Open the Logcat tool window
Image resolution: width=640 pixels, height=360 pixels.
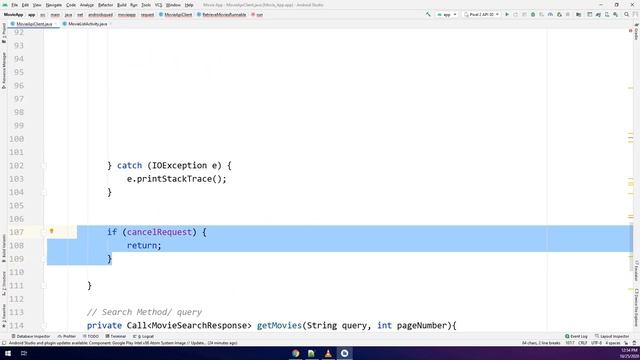click(x=143, y=336)
